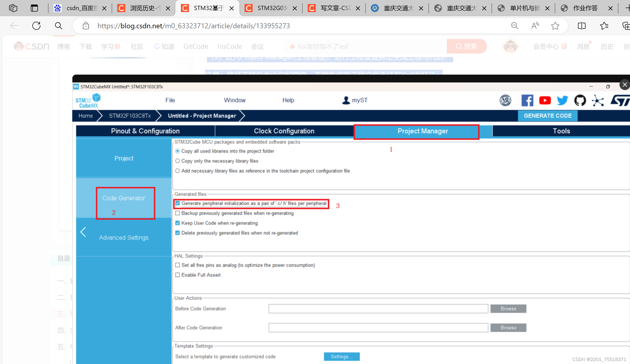This screenshot has height=364, width=630.
Task: Select Copy only the necessary library files
Action: 178,161
